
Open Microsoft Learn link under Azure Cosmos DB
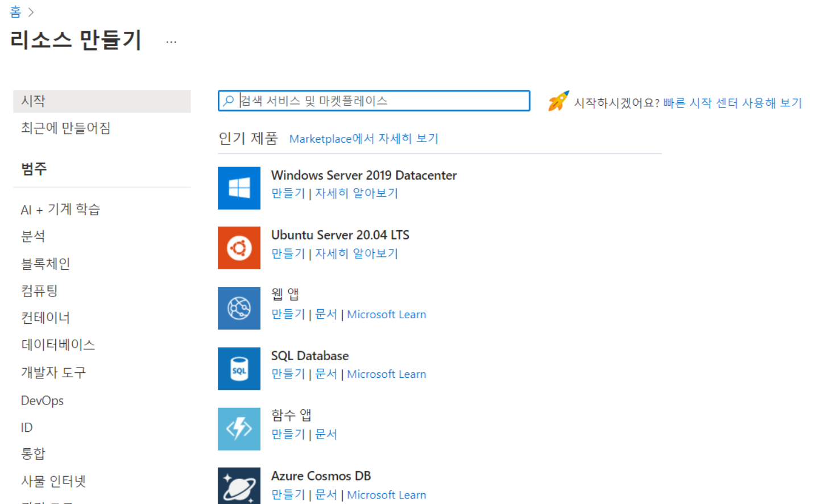[x=387, y=495]
